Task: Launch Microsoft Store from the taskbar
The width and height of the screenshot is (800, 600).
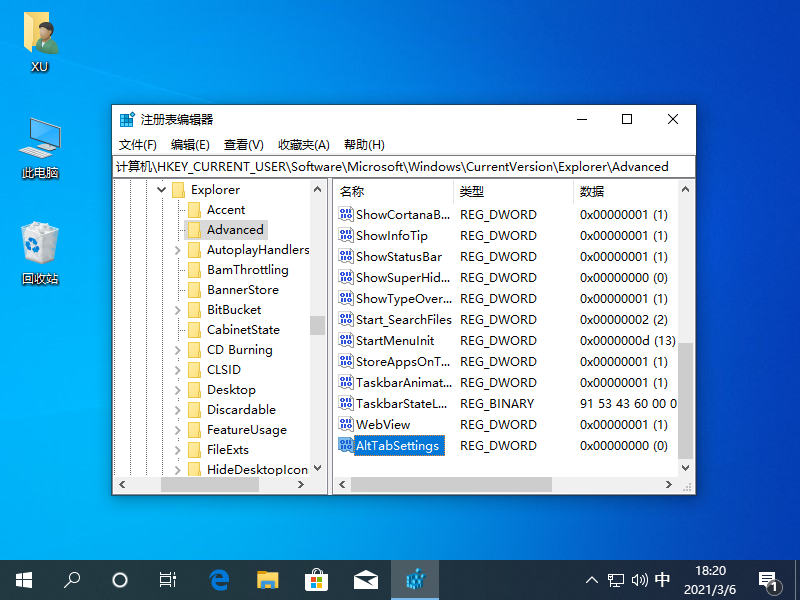Action: 316,579
